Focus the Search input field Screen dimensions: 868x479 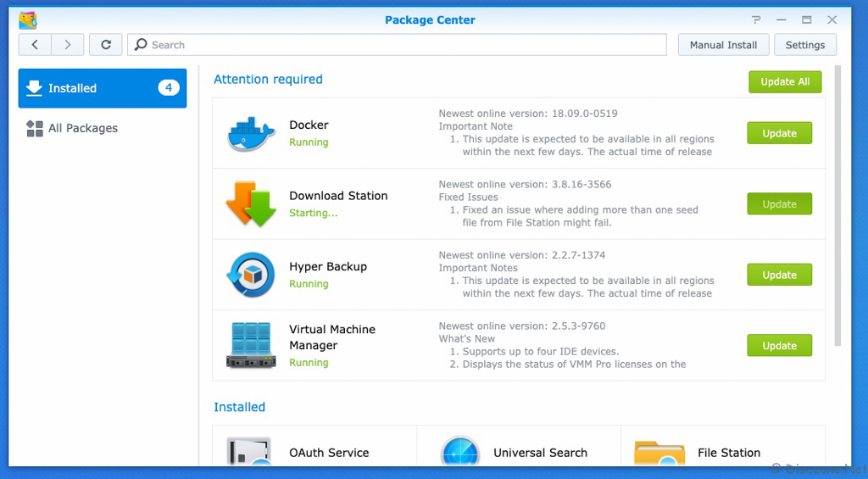397,45
